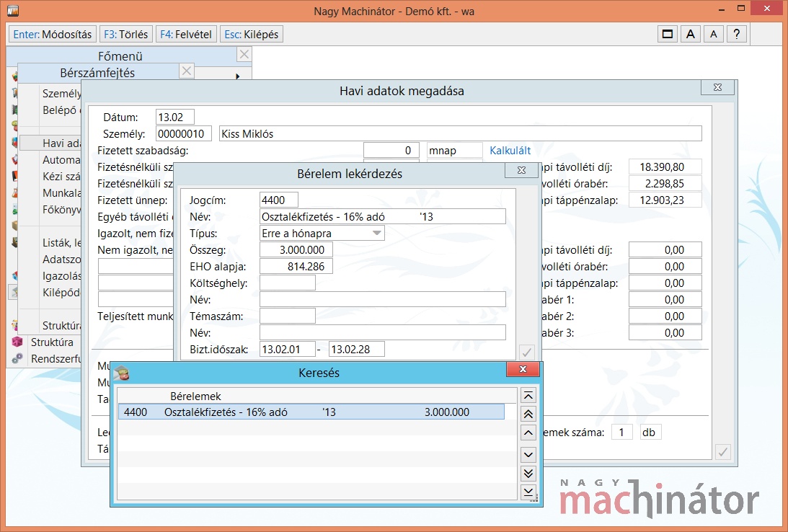Screen dimensions: 788x532
Task: Page down with the double down arrow
Action: tap(528, 473)
